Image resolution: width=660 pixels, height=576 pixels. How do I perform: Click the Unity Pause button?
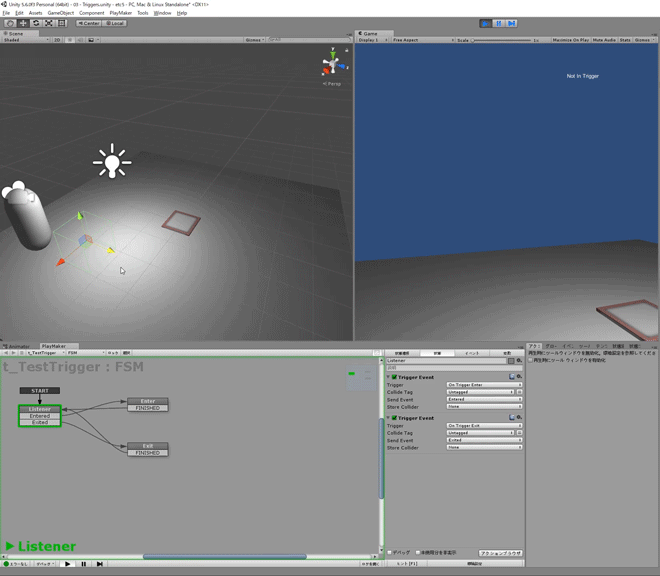(499, 24)
